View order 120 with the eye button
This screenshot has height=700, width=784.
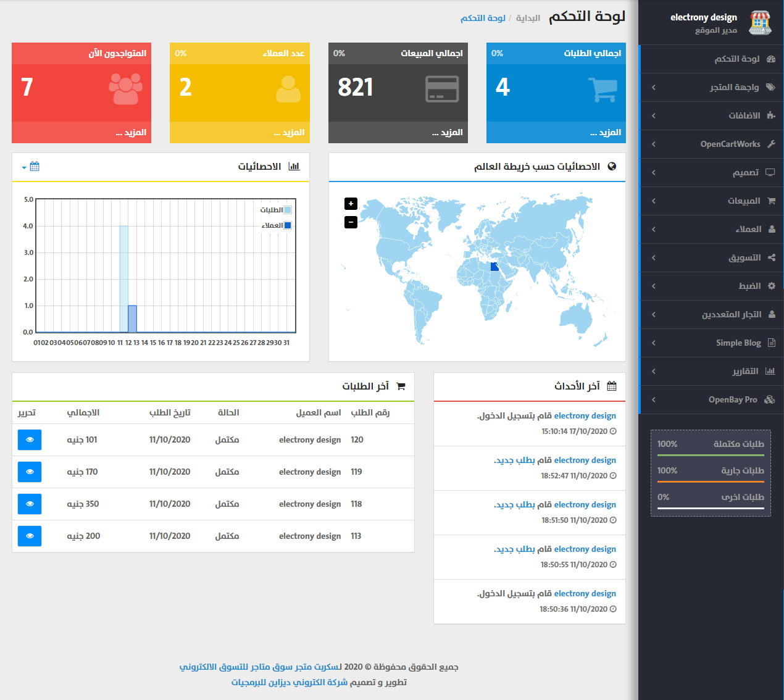tap(30, 440)
